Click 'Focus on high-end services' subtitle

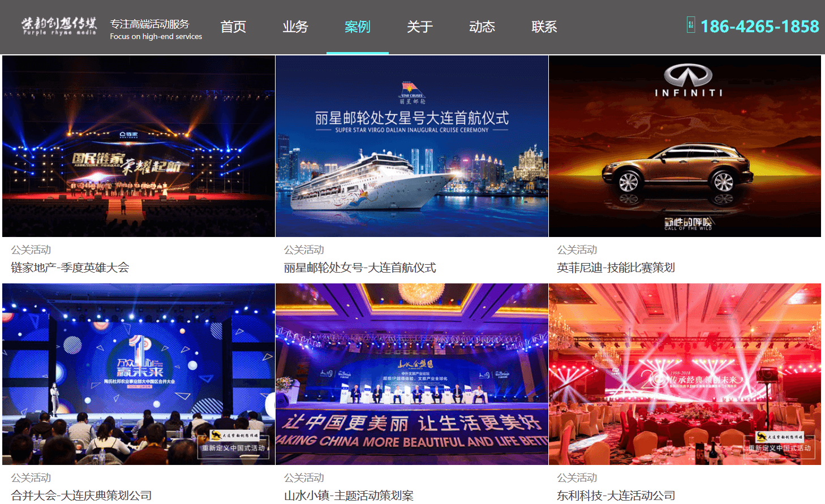[x=156, y=36]
